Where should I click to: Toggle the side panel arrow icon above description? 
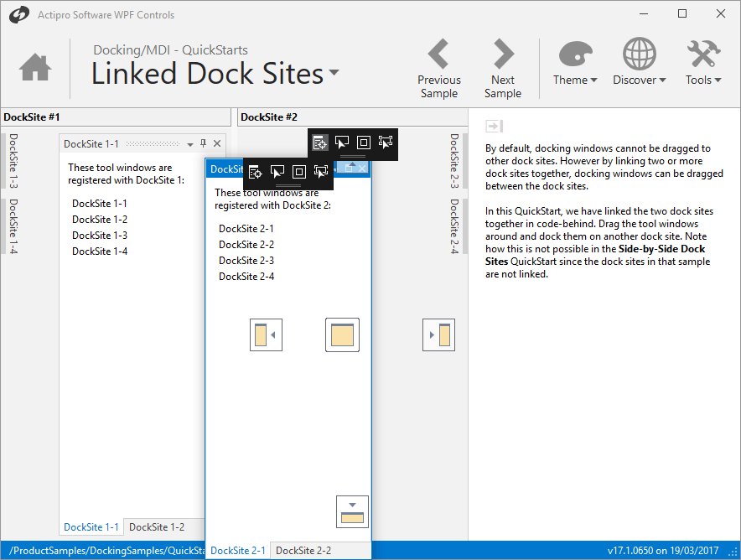point(494,127)
